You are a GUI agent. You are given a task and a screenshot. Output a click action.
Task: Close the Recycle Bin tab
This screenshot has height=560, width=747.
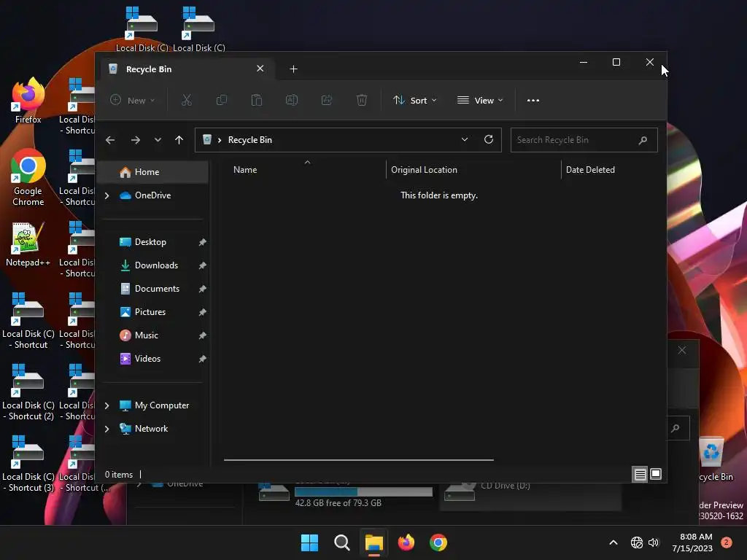click(260, 69)
